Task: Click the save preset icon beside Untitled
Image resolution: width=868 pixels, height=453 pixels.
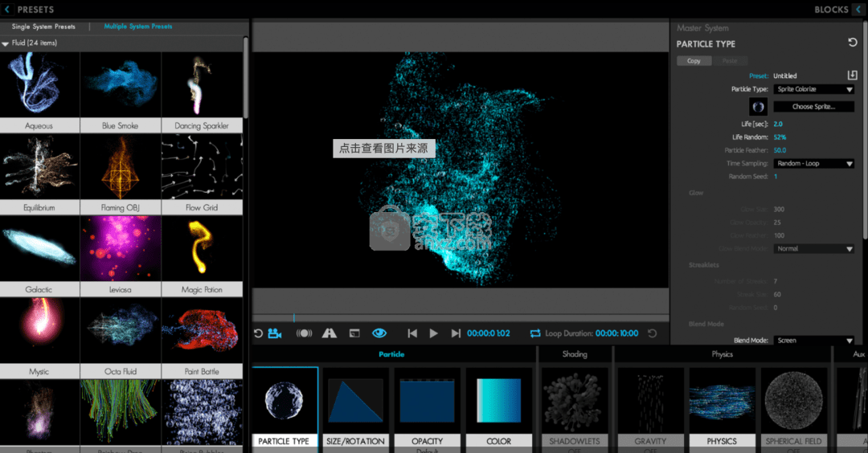Action: pos(853,75)
